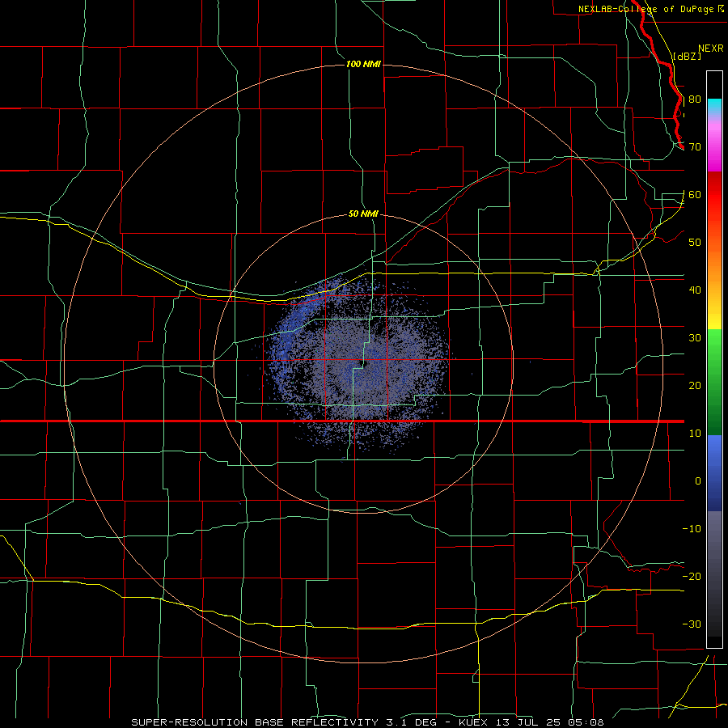Click the "NEXR" label above the scale
The width and height of the screenshot is (728, 728).
pos(710,49)
